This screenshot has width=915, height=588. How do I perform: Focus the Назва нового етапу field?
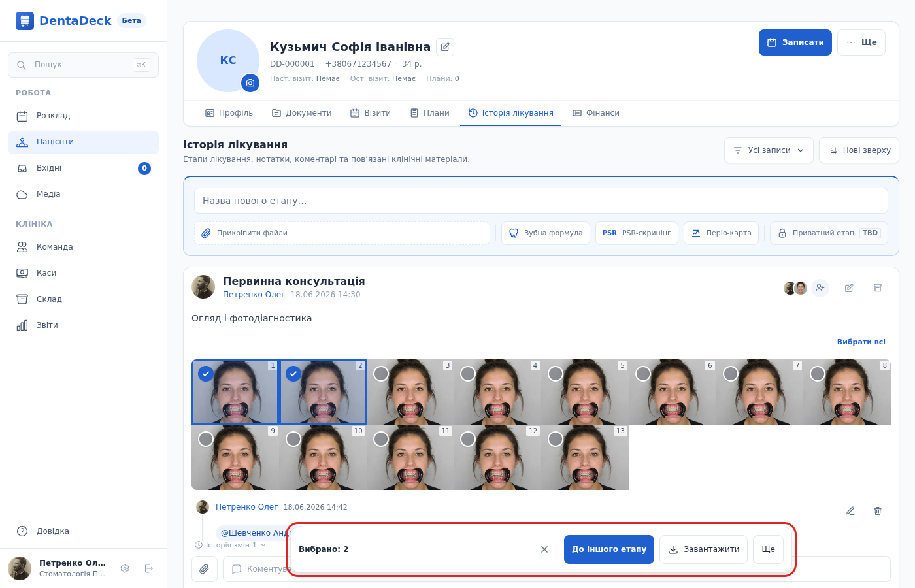(x=541, y=201)
